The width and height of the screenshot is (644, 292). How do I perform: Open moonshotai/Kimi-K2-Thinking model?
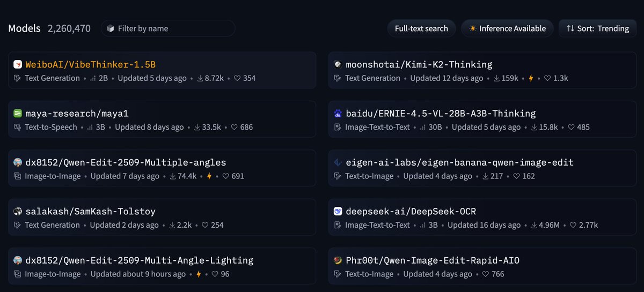[419, 64]
